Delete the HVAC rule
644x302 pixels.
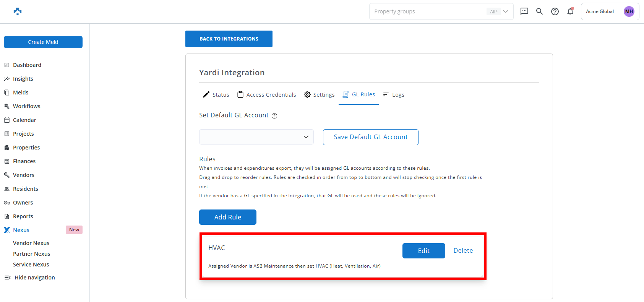coord(463,250)
